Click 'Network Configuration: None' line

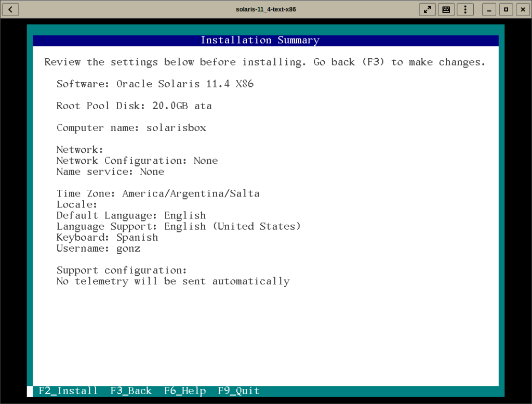click(137, 161)
